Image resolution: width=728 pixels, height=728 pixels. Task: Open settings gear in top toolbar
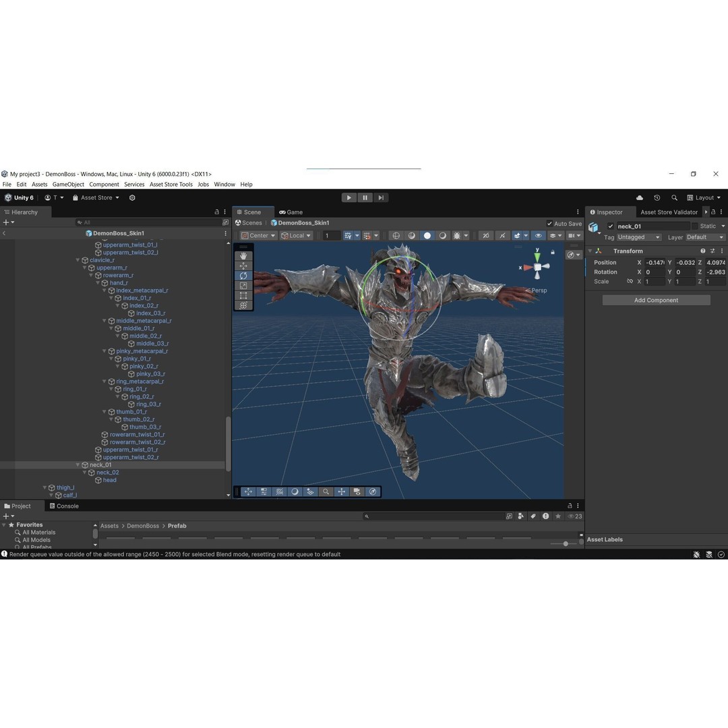click(132, 198)
